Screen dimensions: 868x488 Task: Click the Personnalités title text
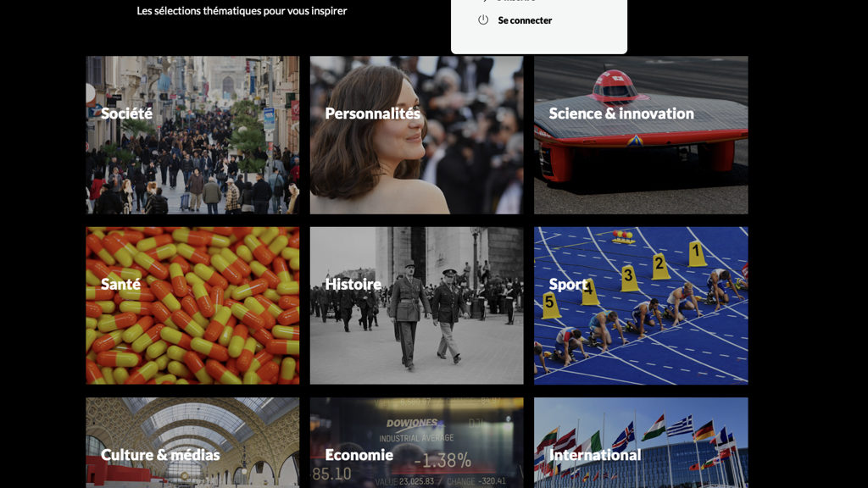click(x=373, y=114)
